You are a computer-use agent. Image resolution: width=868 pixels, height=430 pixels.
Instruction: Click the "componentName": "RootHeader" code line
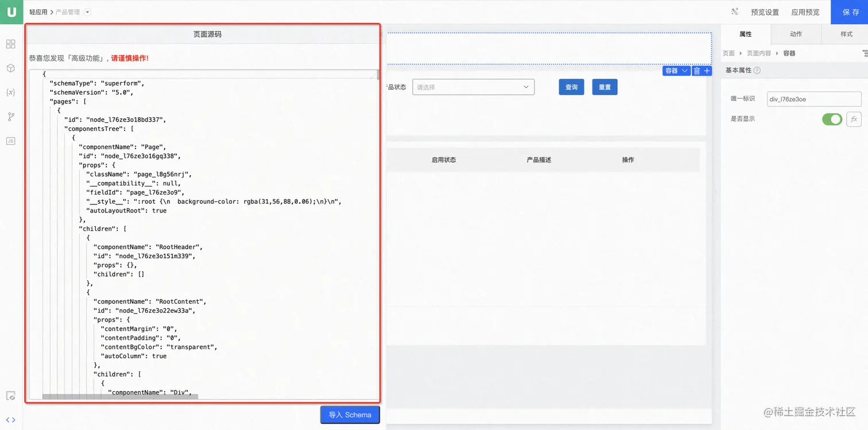point(148,247)
